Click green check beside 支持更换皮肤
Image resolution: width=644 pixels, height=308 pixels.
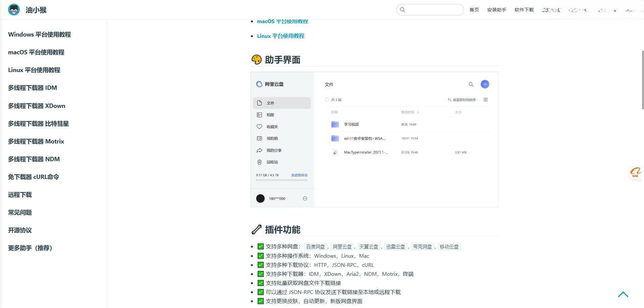(260, 301)
